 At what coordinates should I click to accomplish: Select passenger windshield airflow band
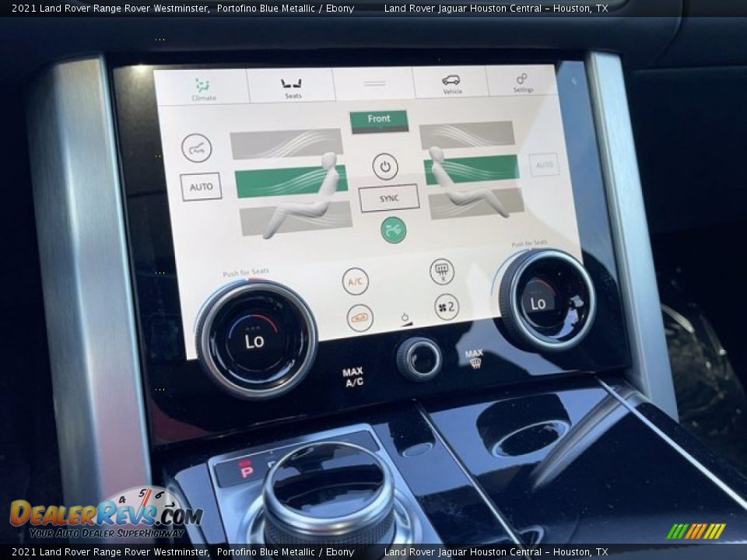point(467,135)
